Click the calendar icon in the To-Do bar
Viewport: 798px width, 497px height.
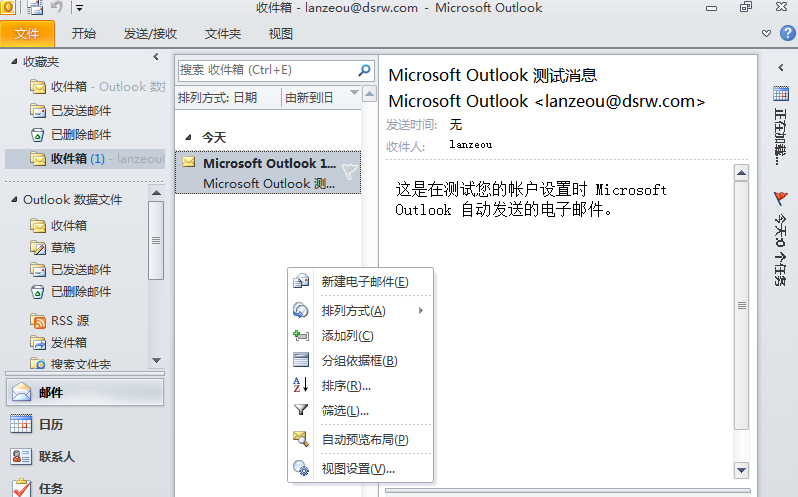[781, 94]
